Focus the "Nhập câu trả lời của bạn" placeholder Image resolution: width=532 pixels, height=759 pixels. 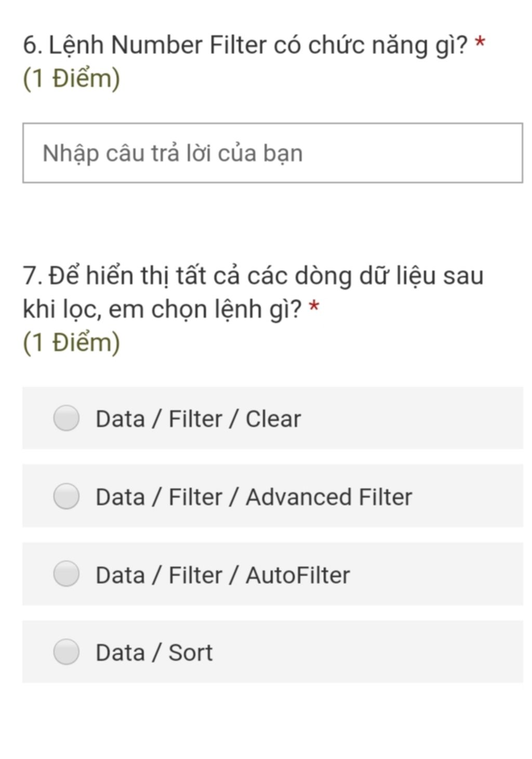coord(172,154)
